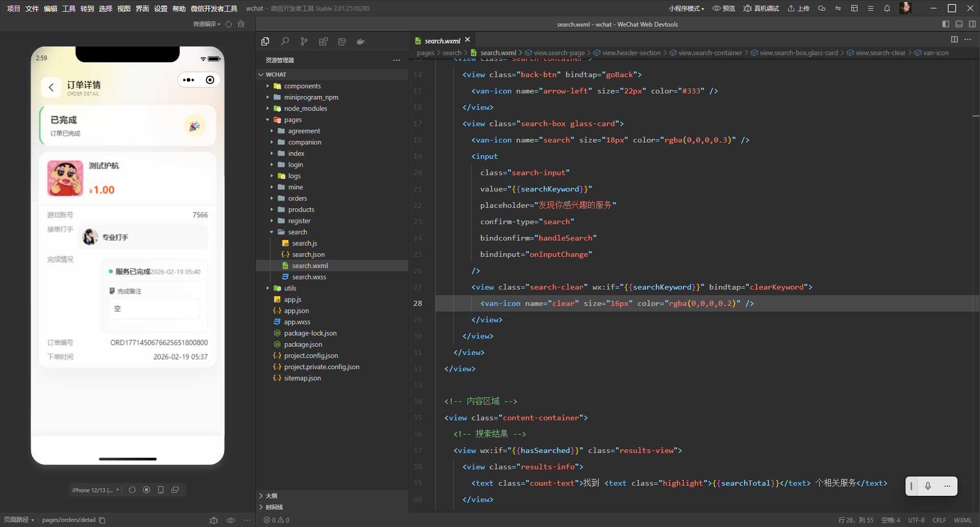
Task: Open the Extensions panel icon
Action: pyautogui.click(x=323, y=41)
